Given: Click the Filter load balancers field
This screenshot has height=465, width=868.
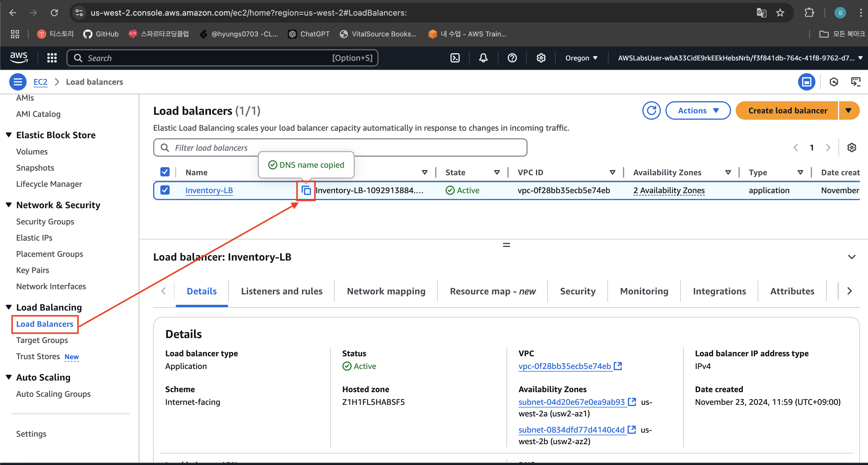Looking at the screenshot, I should point(340,148).
